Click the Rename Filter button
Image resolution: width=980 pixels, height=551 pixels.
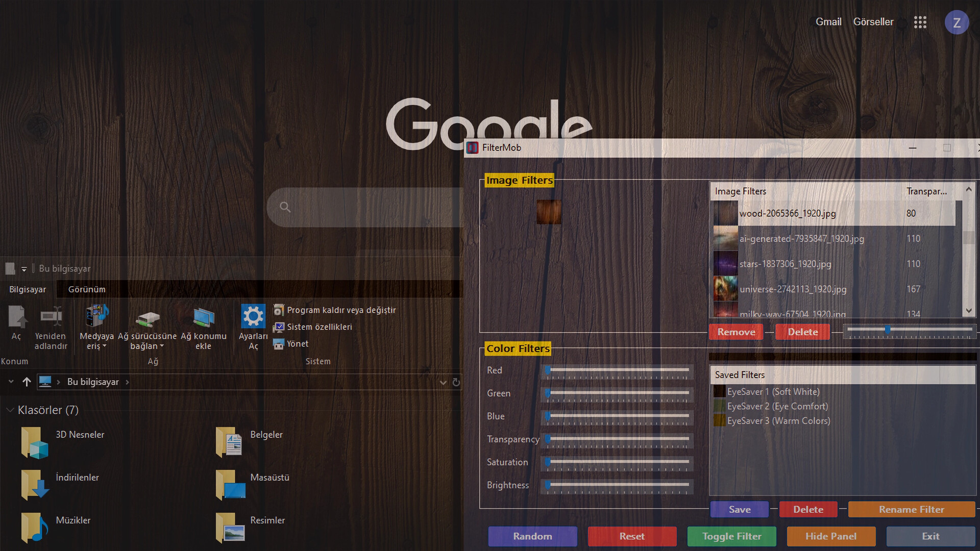(x=912, y=509)
